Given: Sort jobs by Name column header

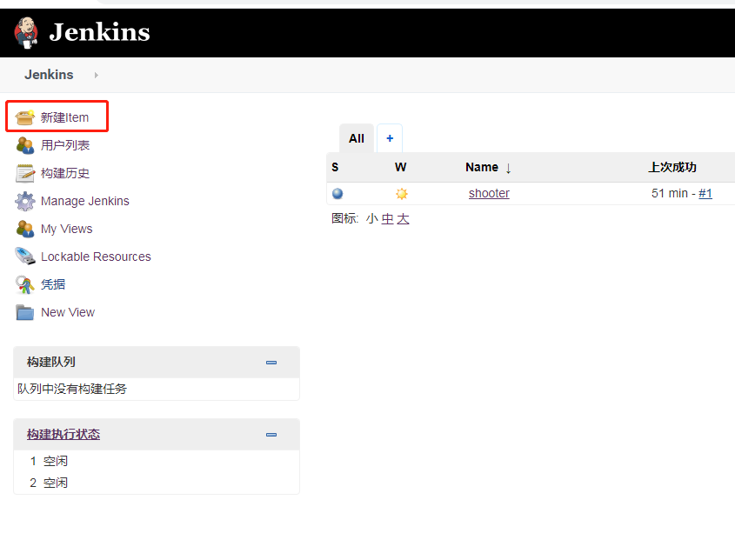Looking at the screenshot, I should (x=487, y=167).
